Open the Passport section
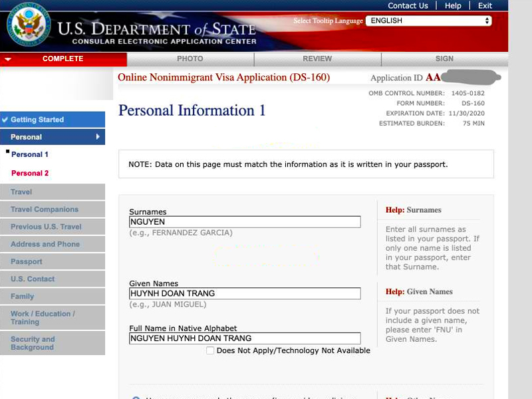The image size is (532, 399). click(x=53, y=261)
